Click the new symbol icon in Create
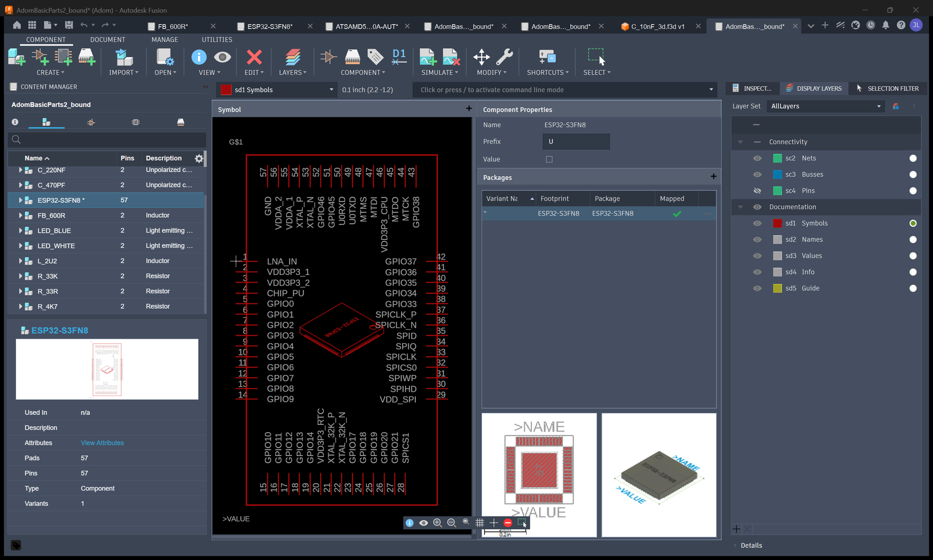 coord(40,57)
